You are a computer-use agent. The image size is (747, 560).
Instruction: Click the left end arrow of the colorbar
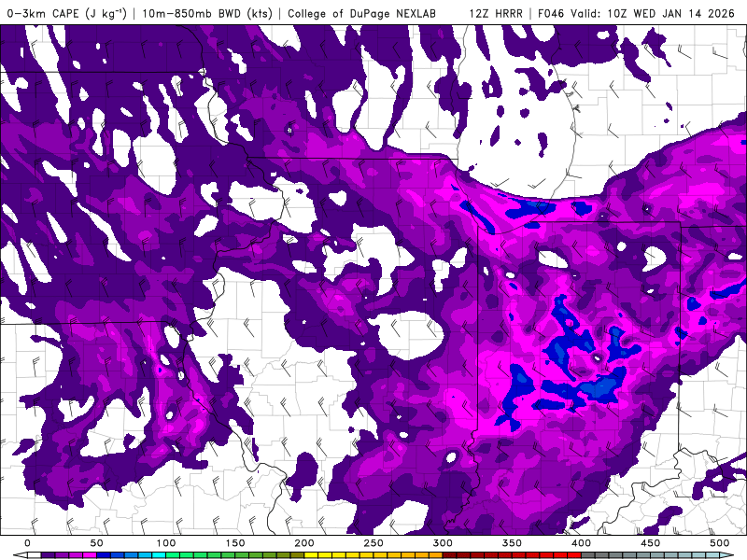click(20, 555)
